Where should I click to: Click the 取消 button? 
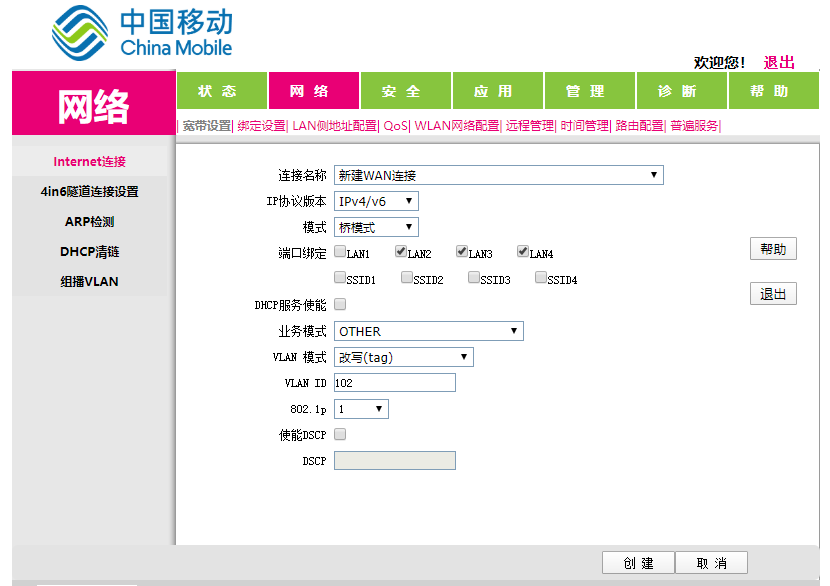(711, 563)
